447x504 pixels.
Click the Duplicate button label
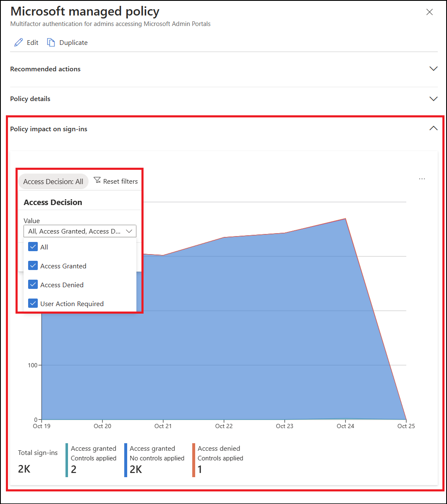[x=73, y=43]
